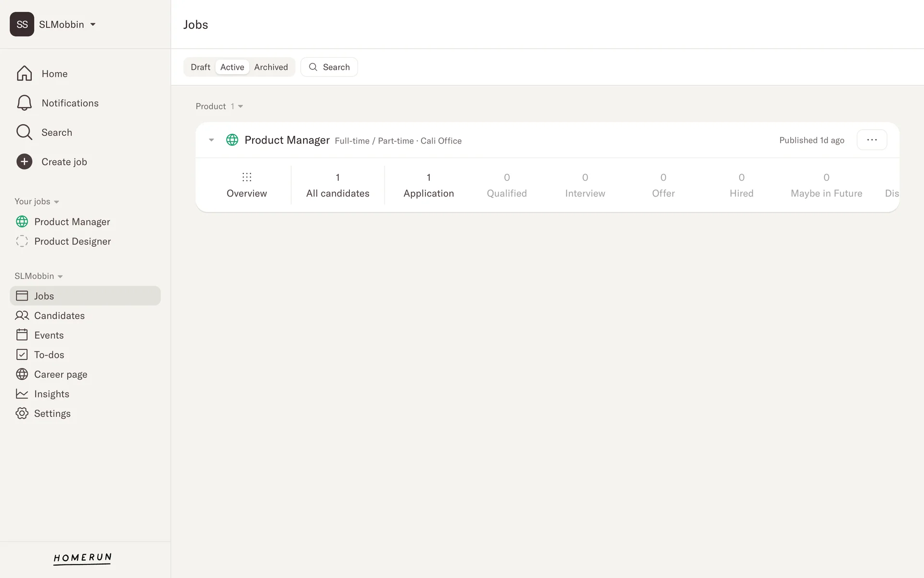Click the jobs Search field

[x=329, y=67]
